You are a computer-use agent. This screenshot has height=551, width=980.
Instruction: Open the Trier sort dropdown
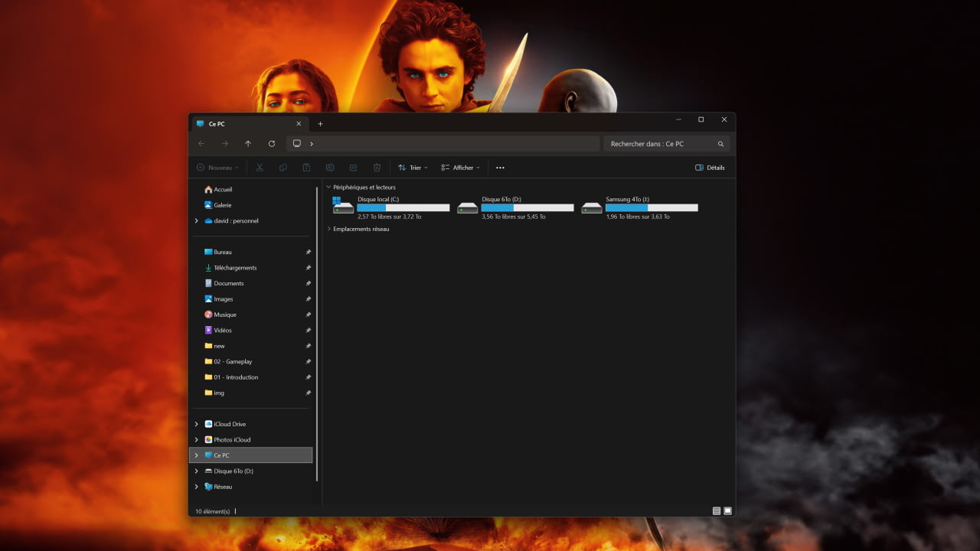413,168
